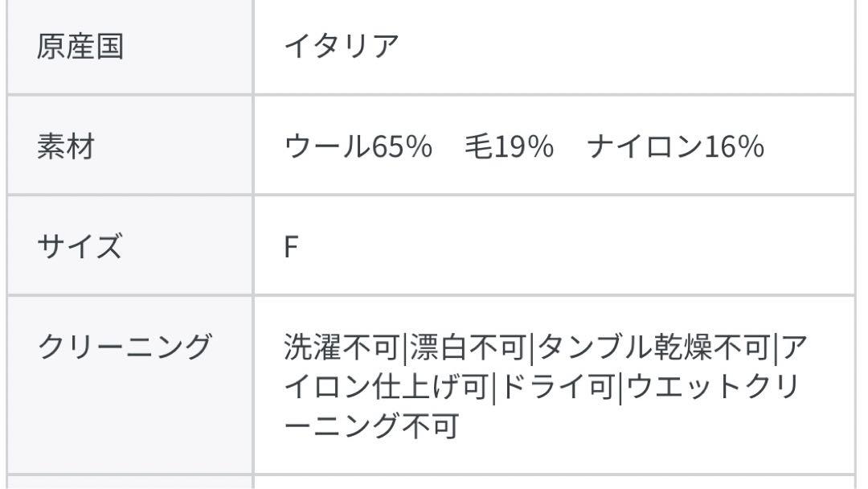Click the 毛19% material text
This screenshot has height=489, width=868.
[x=509, y=146]
